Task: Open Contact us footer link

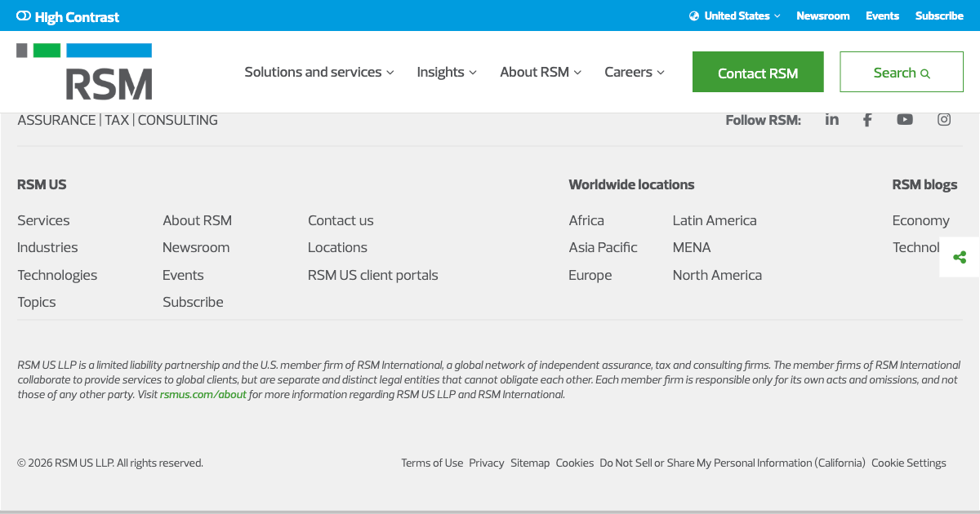Action: 341,220
